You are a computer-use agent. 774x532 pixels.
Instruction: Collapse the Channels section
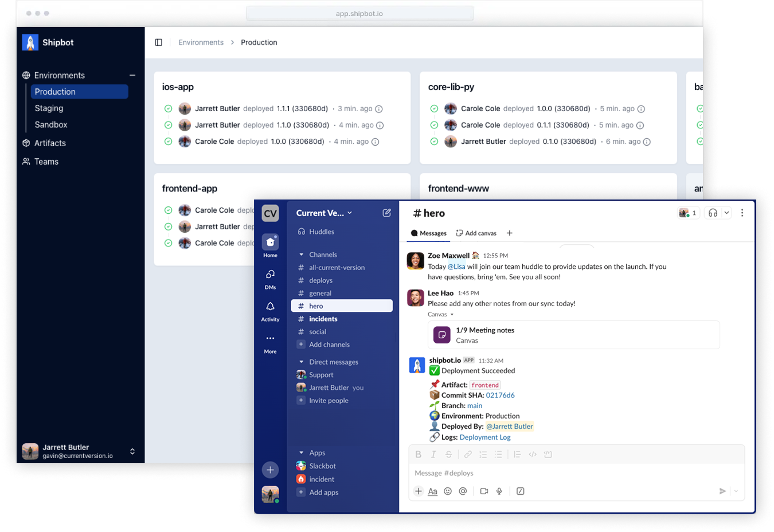301,255
